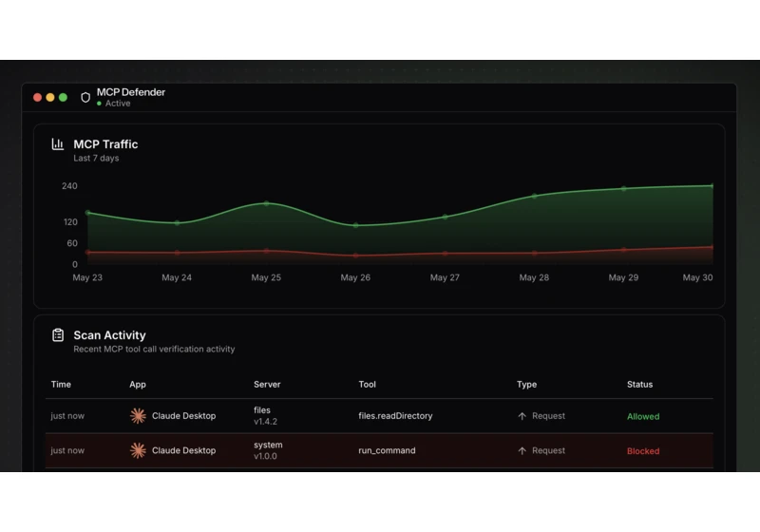Click green data point above May 28
The height and width of the screenshot is (532, 760).
click(535, 197)
